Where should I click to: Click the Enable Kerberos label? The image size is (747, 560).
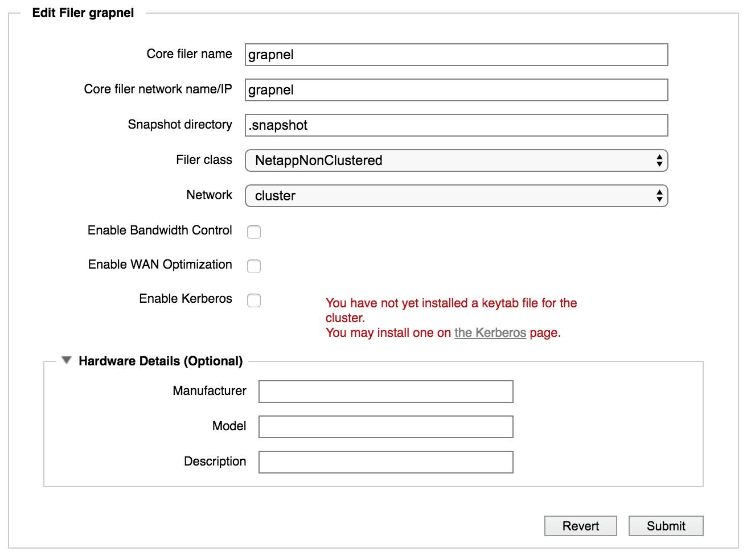pos(186,298)
